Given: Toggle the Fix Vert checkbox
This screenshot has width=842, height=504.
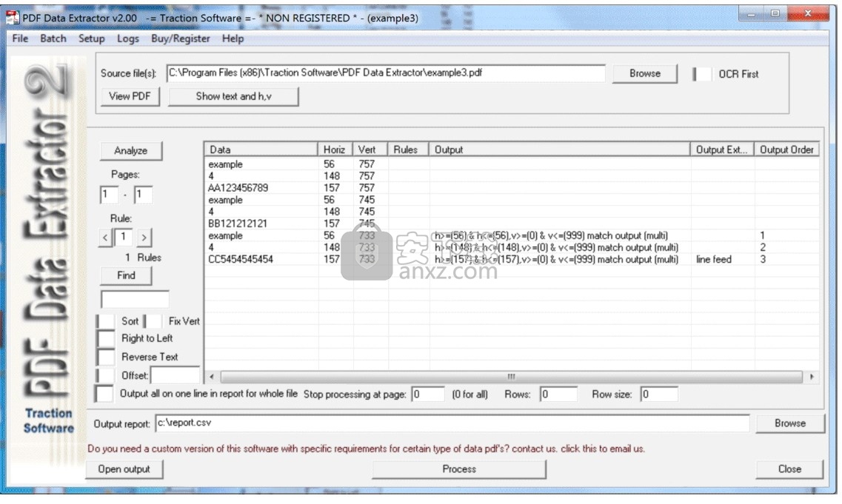Looking at the screenshot, I should point(153,321).
